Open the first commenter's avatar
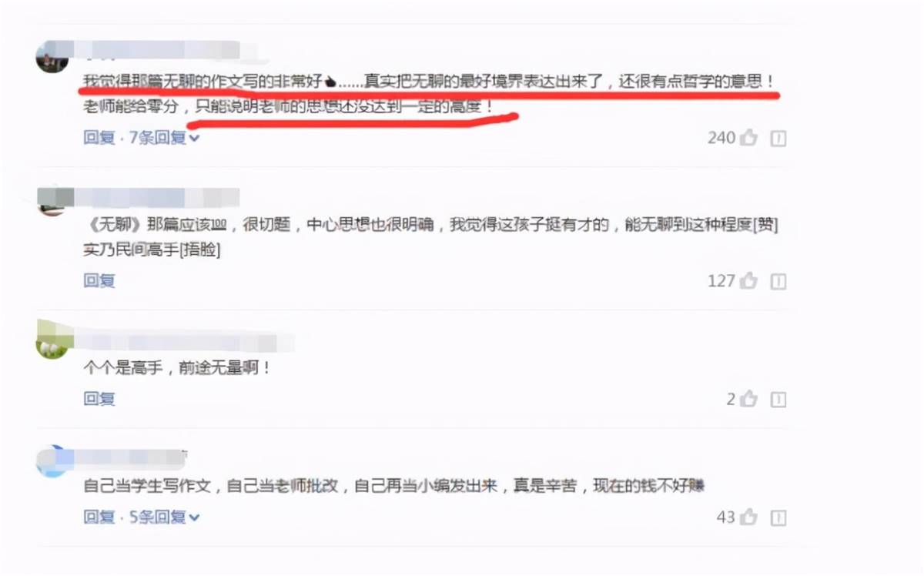The image size is (924, 576). click(x=52, y=57)
